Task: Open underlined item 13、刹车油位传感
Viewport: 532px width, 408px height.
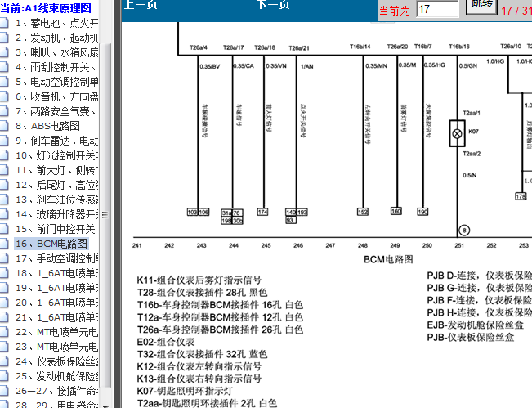Action: pos(56,200)
